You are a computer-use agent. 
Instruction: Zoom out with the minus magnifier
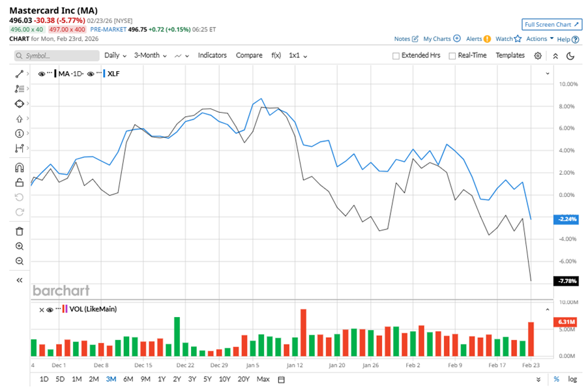[x=19, y=261]
